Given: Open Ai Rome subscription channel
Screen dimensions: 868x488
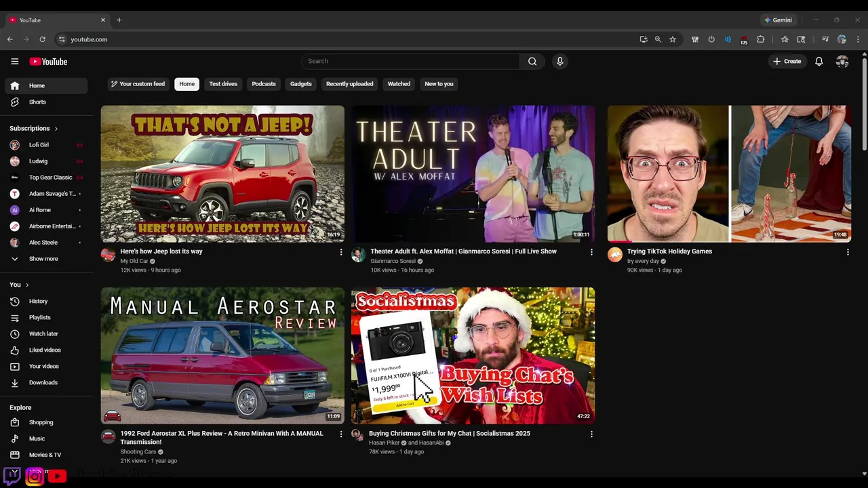Looking at the screenshot, I should click(46, 210).
